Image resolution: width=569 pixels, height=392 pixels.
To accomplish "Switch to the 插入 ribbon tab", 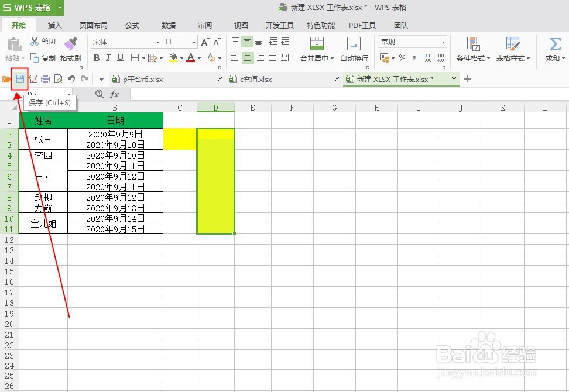I will point(55,25).
